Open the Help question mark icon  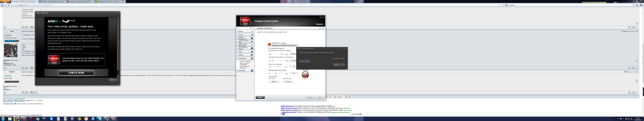(x=323, y=28)
